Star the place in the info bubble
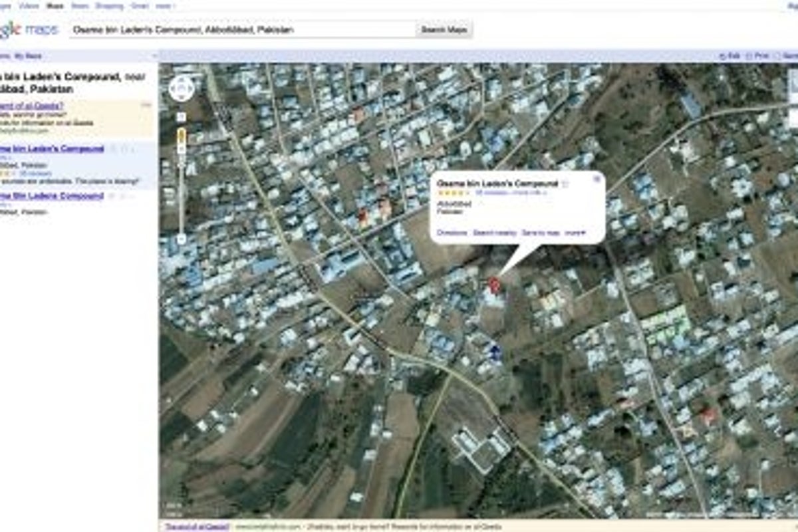The height and width of the screenshot is (532, 798). 565,184
